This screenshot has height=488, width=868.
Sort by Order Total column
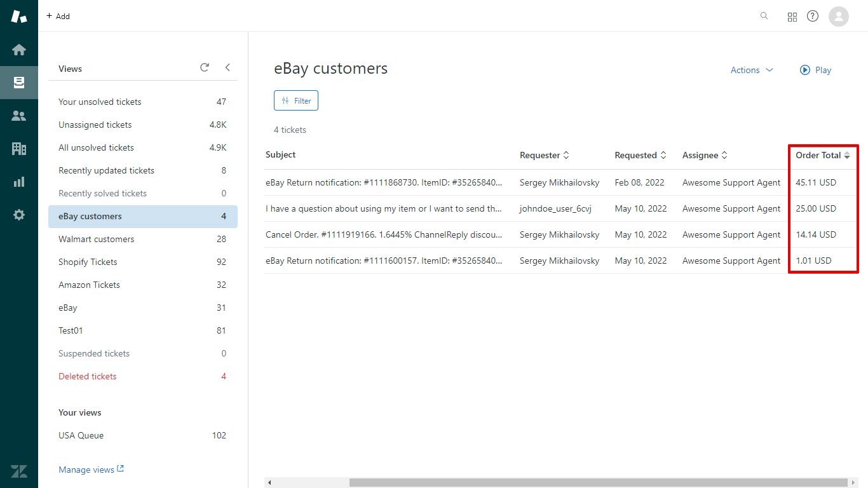pos(823,155)
